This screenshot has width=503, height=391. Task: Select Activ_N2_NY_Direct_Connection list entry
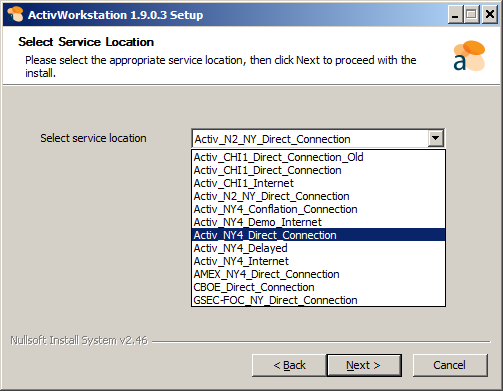[318, 196]
